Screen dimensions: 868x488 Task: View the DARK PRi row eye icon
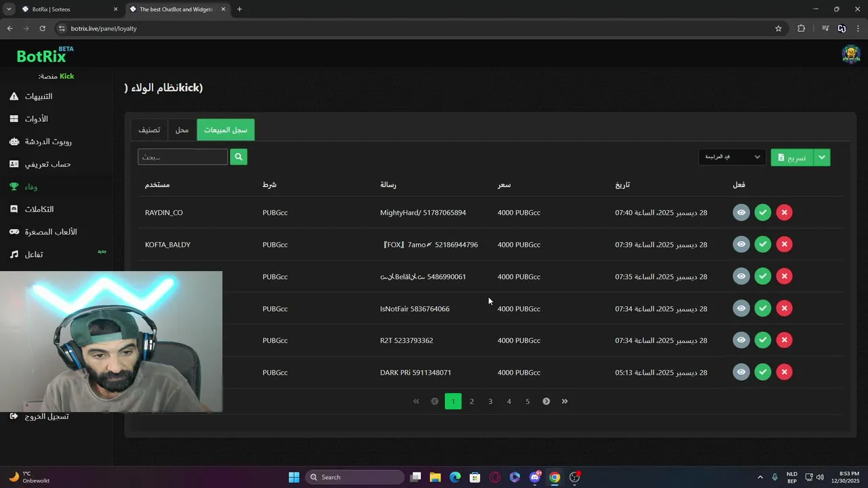click(x=741, y=371)
